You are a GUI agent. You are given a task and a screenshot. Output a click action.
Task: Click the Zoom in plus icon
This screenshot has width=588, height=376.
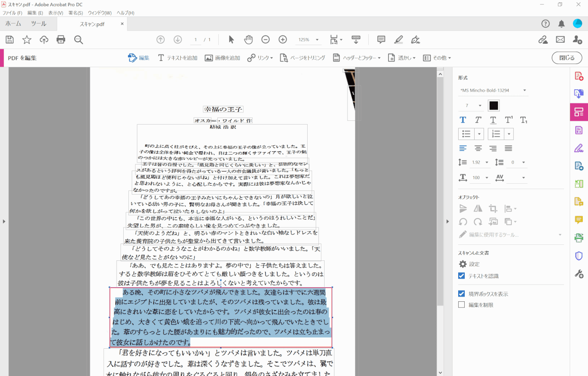click(283, 39)
